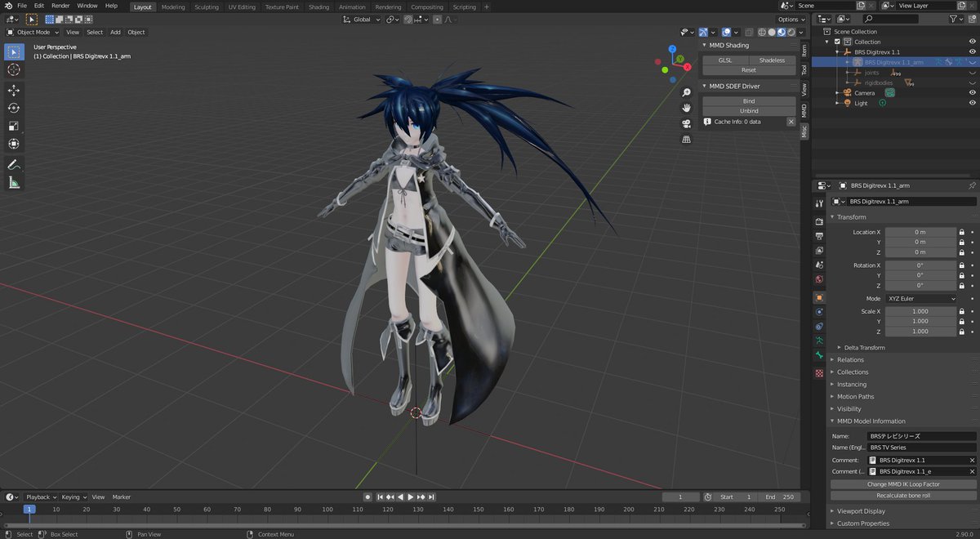Toggle Rotation X lock icon
This screenshot has height=539, width=980.
pos(962,265)
